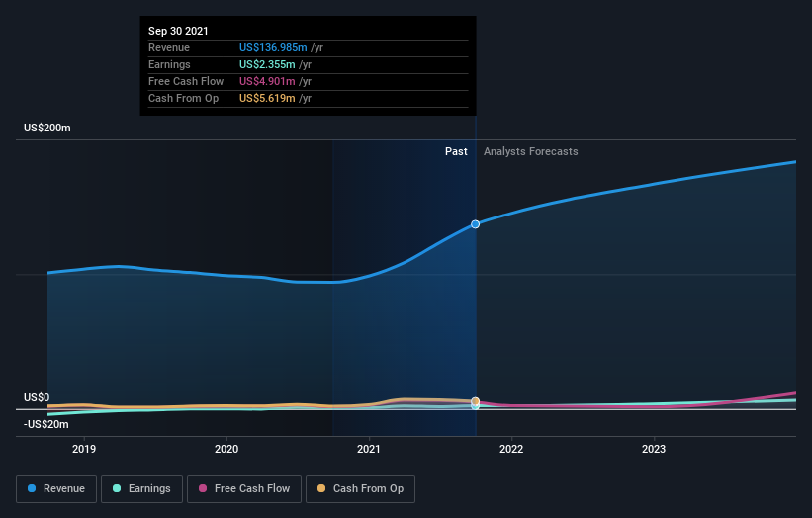812x518 pixels.
Task: Click the US$4.901m free cash flow value
Action: 267,81
